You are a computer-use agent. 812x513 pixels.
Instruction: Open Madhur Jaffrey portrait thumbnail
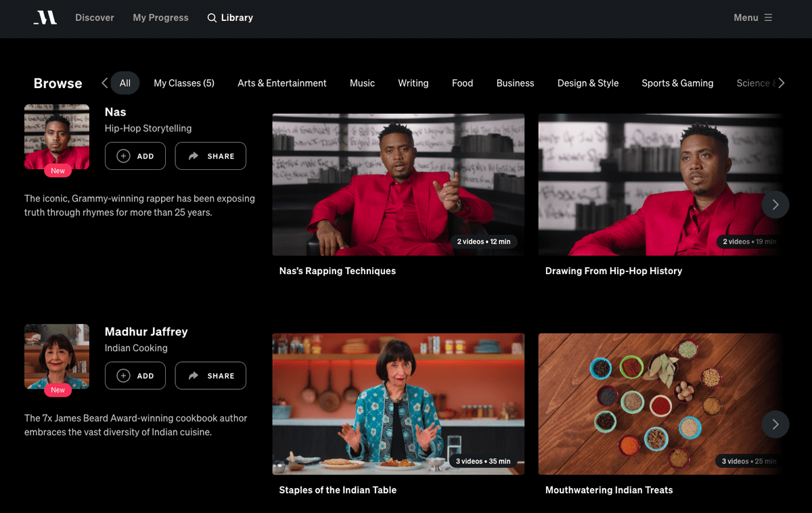(57, 357)
